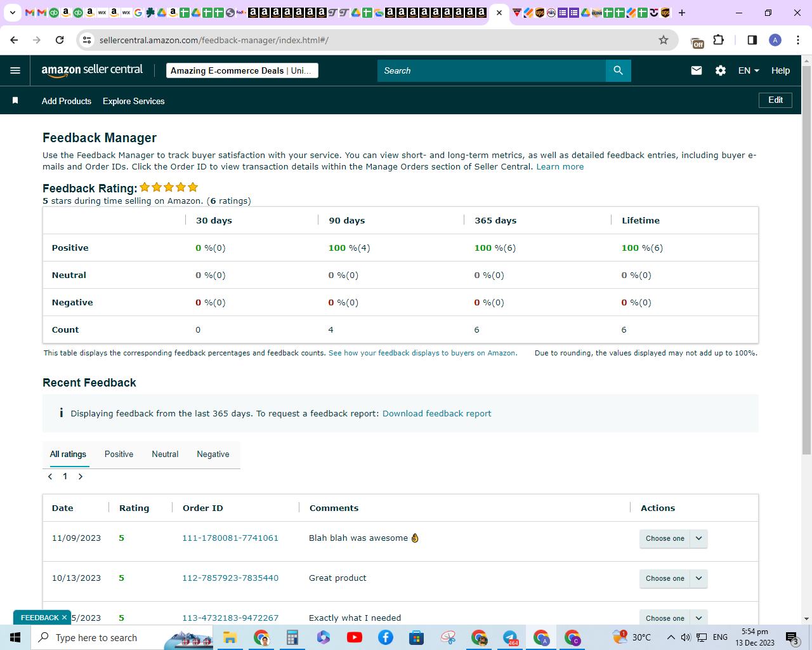Open order 113-4732183-9472267
Viewport: 812px width, 650px height.
coord(230,618)
